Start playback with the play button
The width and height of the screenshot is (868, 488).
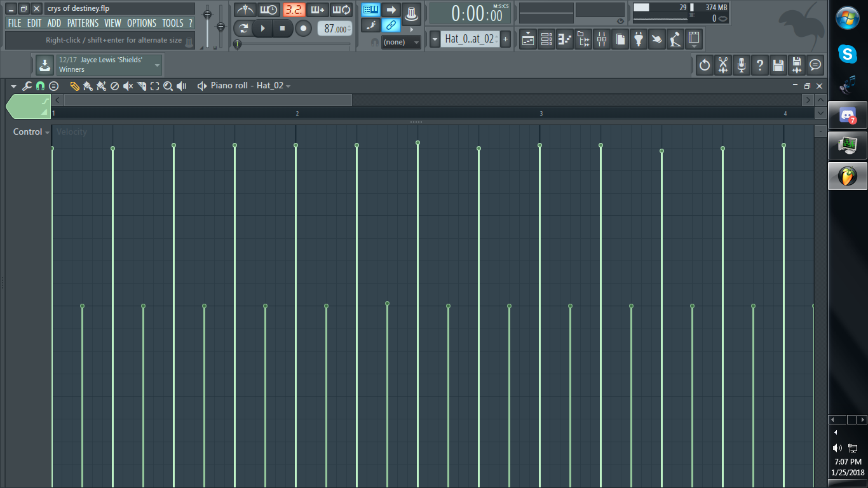pos(262,29)
